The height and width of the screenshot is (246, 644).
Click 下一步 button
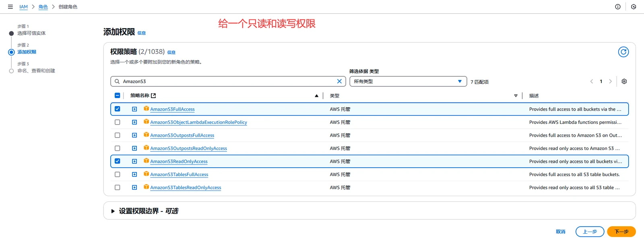pos(621,232)
